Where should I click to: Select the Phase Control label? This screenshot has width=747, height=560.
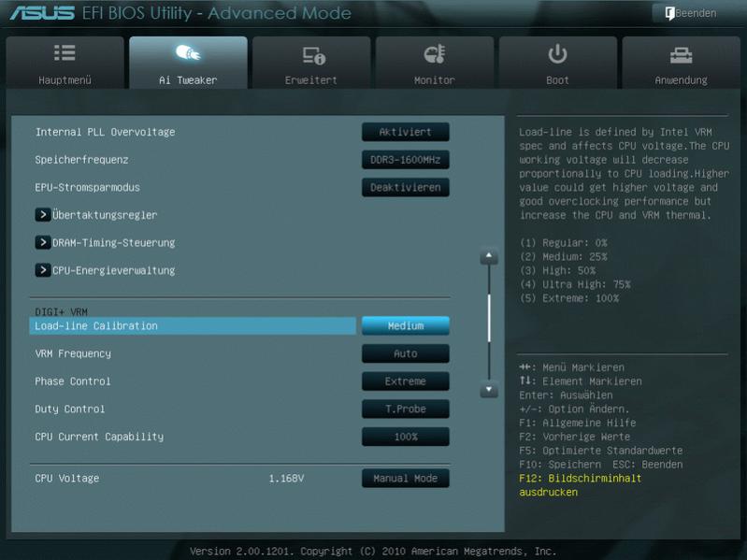(72, 381)
